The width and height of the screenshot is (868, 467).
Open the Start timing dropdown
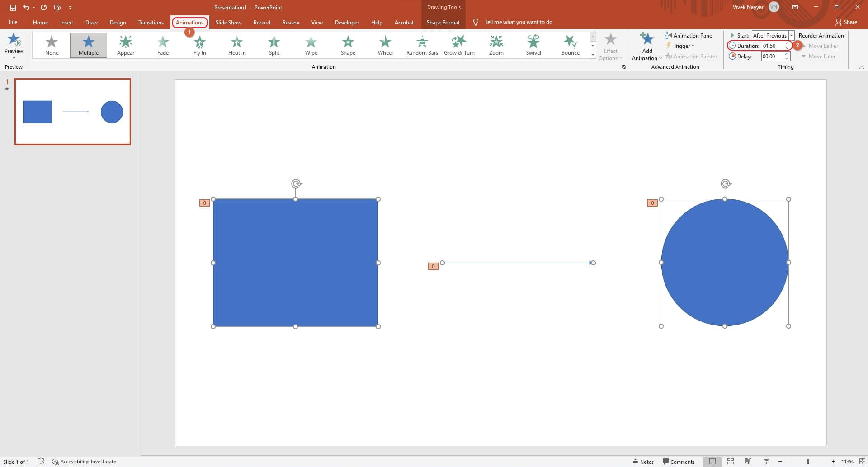[791, 35]
